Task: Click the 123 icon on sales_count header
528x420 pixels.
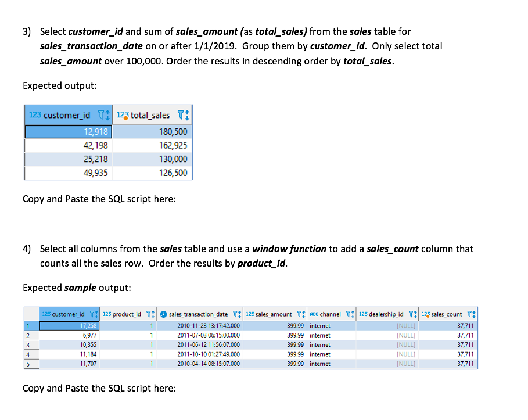Action: 425,315
